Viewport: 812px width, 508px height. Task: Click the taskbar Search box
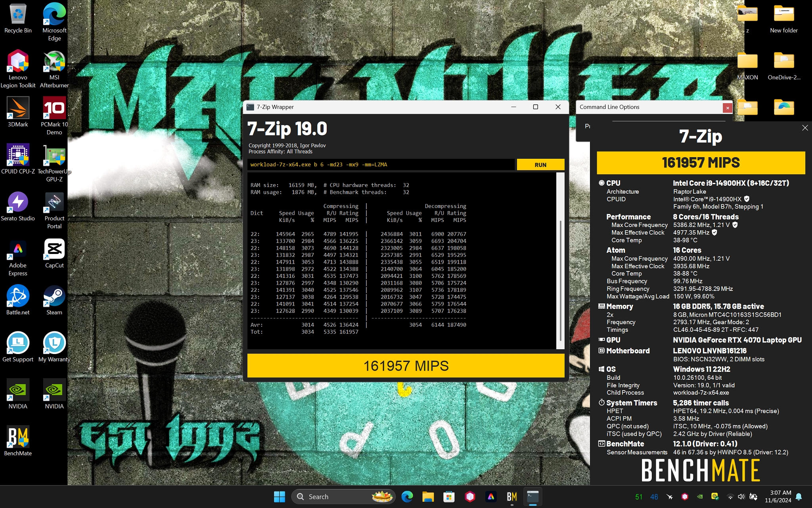tap(343, 496)
